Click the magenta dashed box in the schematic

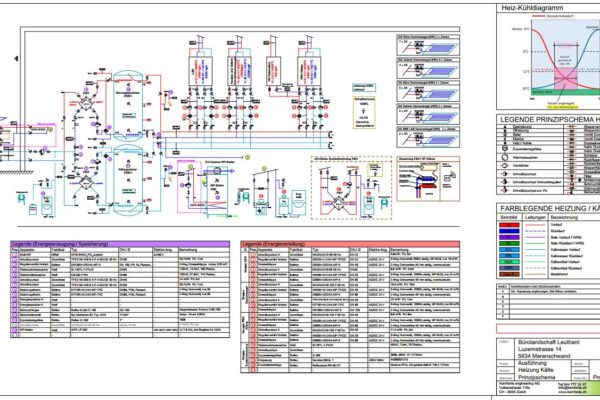point(189,186)
